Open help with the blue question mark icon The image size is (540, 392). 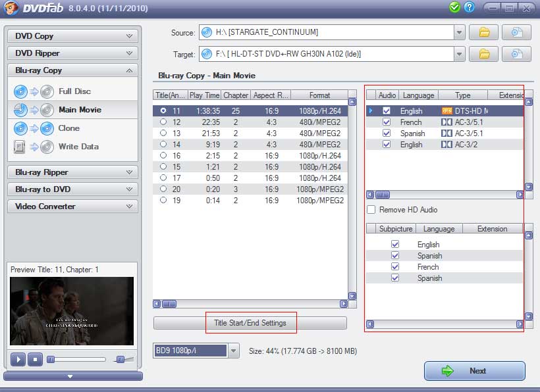[x=469, y=7]
